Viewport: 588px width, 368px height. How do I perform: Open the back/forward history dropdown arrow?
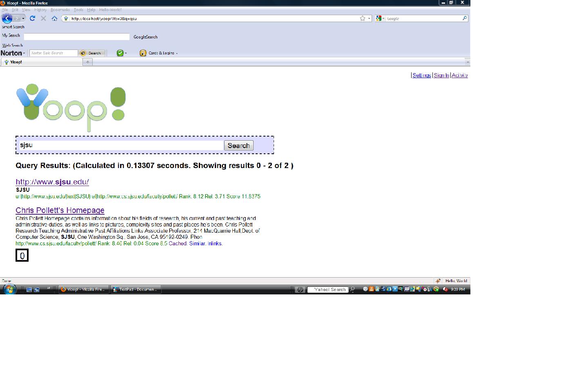coord(23,18)
